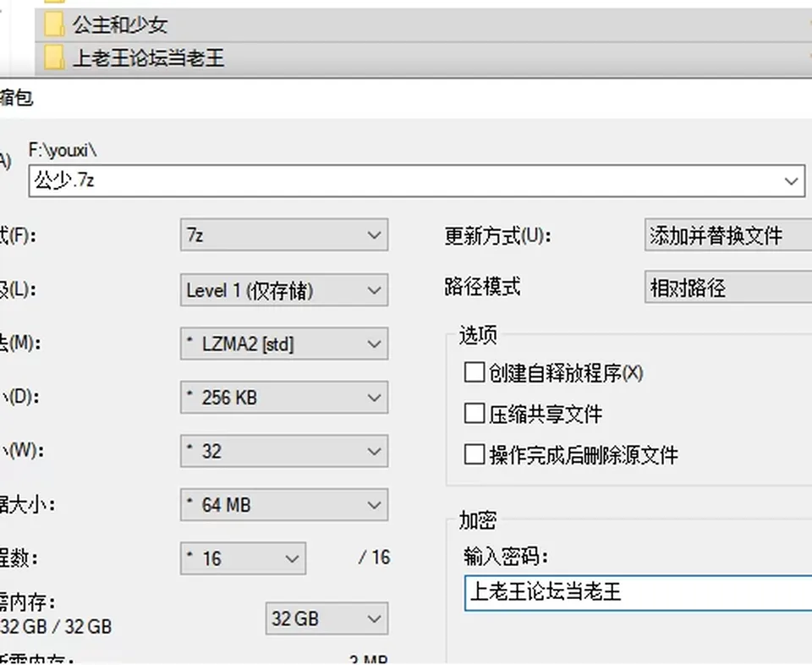The width and height of the screenshot is (812, 665).
Task: Expand the 64 MB solid block size dropdown
Action: (x=284, y=505)
